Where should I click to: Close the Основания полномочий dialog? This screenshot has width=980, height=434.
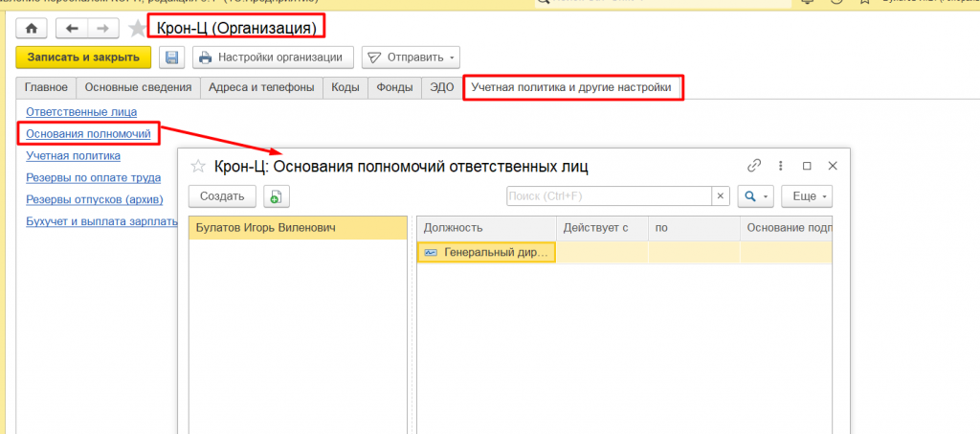(x=833, y=166)
